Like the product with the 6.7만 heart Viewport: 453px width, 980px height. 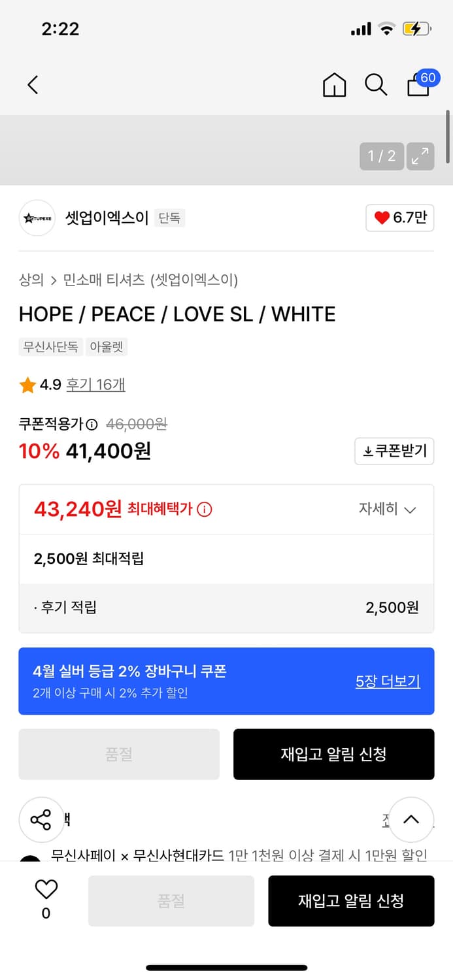click(x=399, y=218)
